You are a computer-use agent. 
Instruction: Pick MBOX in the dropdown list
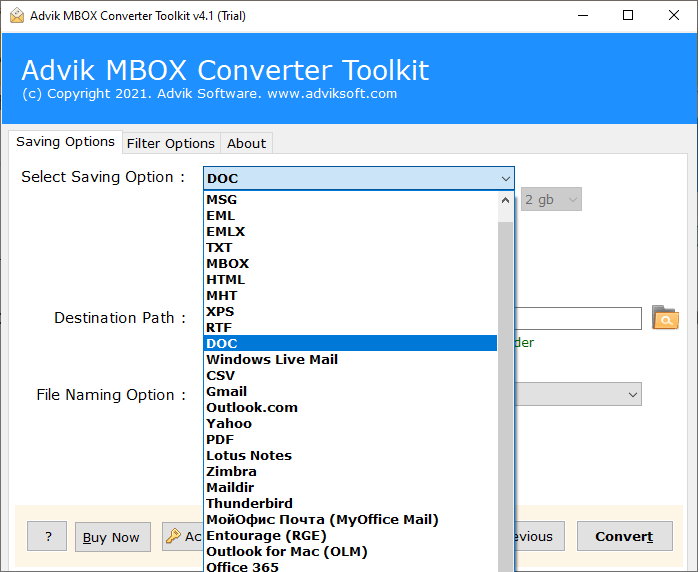coord(350,263)
